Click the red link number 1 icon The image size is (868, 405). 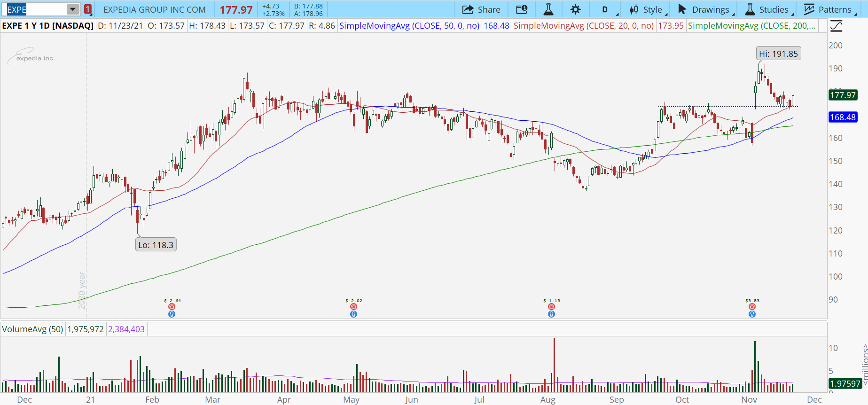(88, 9)
